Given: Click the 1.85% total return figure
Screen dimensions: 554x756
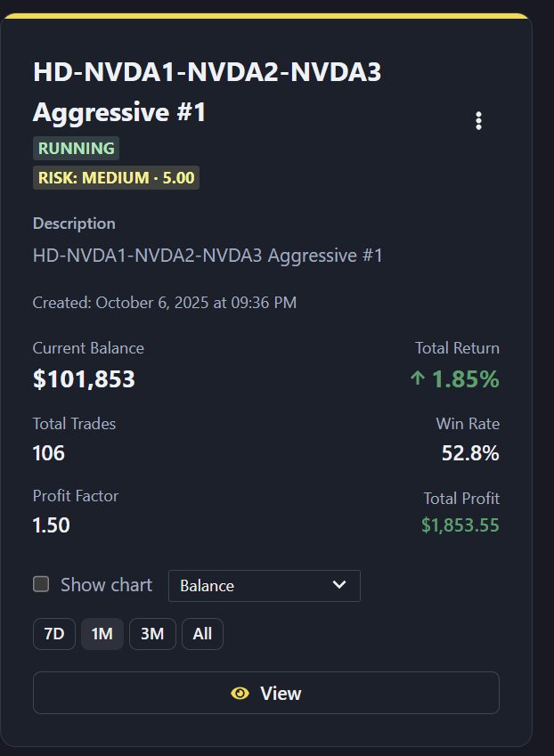Looking at the screenshot, I should coord(465,379).
